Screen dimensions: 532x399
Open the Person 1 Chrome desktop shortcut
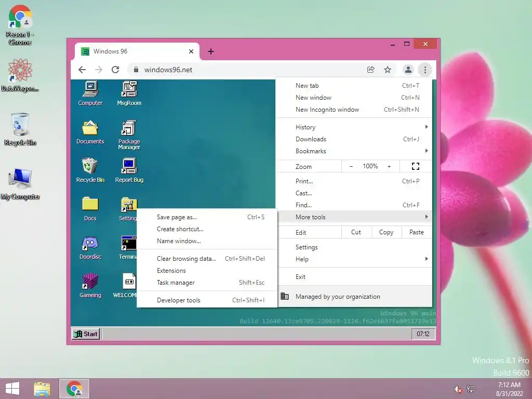click(x=20, y=25)
